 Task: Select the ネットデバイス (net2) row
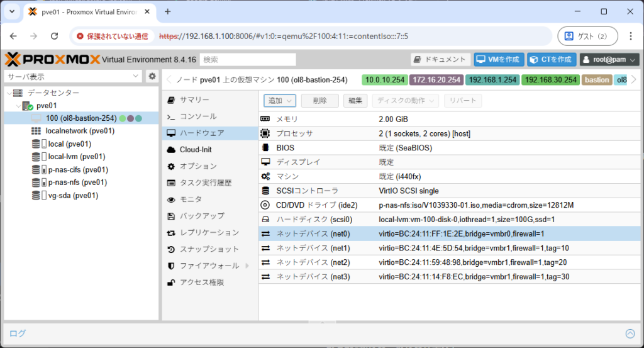[450, 262]
